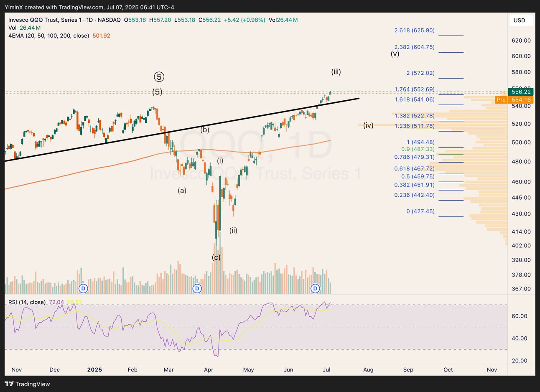Click the Pre 554.16 pre-market price label

(514, 99)
